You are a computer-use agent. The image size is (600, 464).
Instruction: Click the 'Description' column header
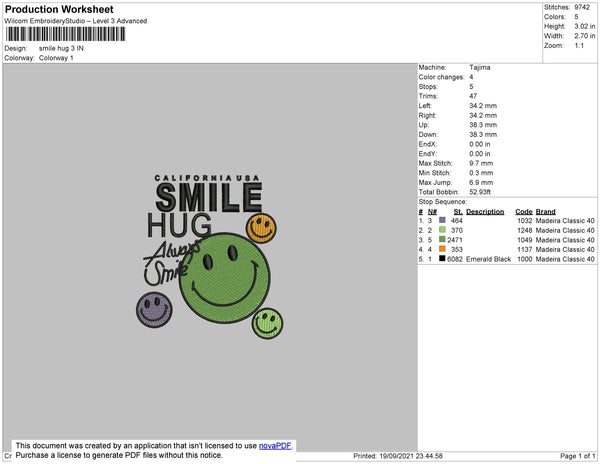point(485,212)
